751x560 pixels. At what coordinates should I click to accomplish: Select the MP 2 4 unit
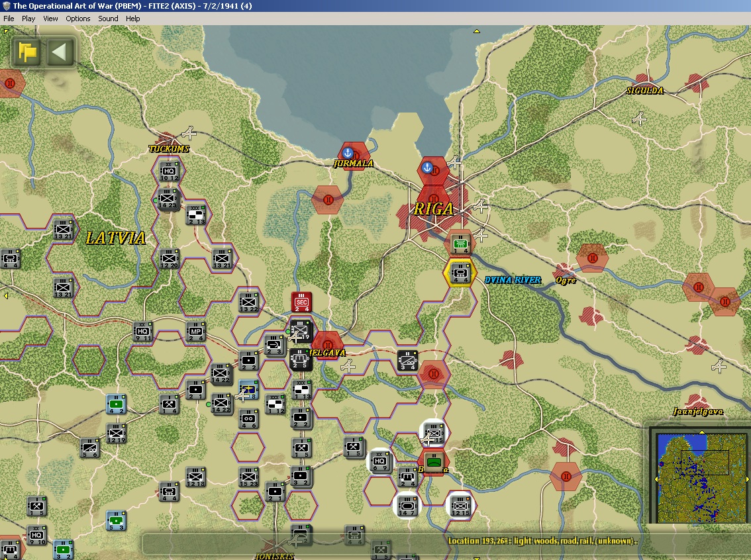195,331
